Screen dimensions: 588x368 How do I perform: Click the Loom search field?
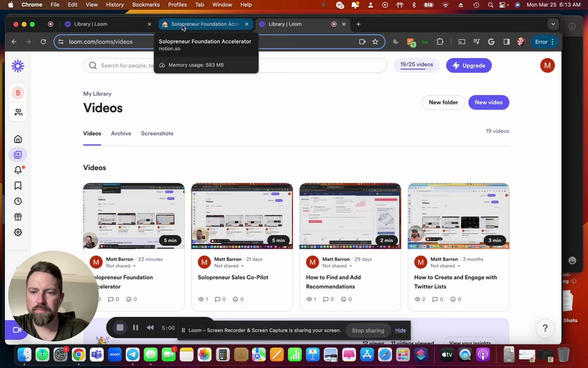click(235, 65)
